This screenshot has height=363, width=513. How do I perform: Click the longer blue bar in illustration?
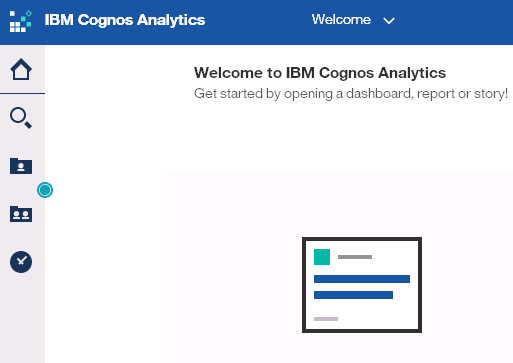362,279
